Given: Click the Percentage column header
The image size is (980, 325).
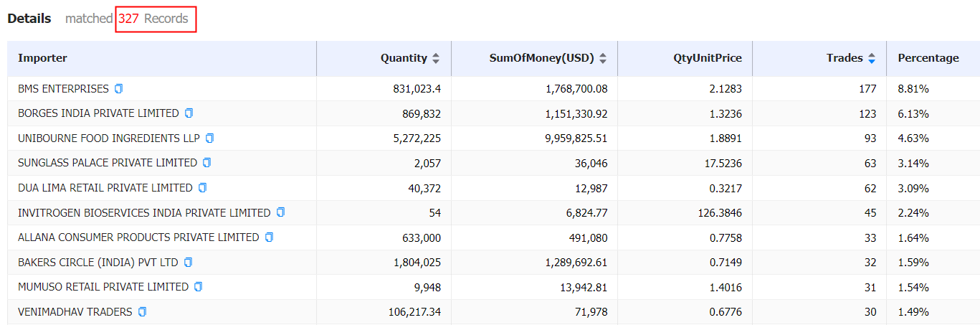Looking at the screenshot, I should [928, 58].
